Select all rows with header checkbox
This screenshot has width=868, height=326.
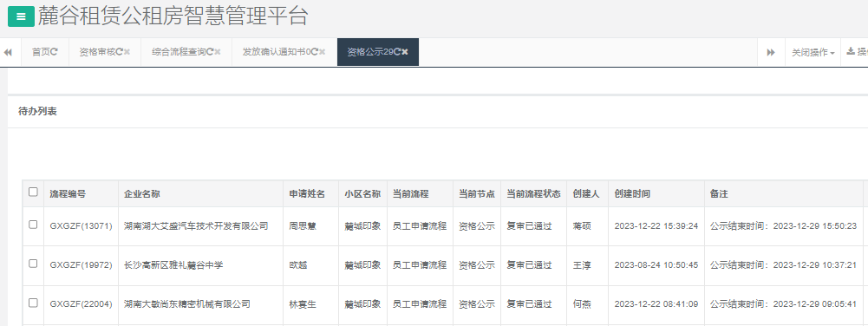pyautogui.click(x=33, y=192)
